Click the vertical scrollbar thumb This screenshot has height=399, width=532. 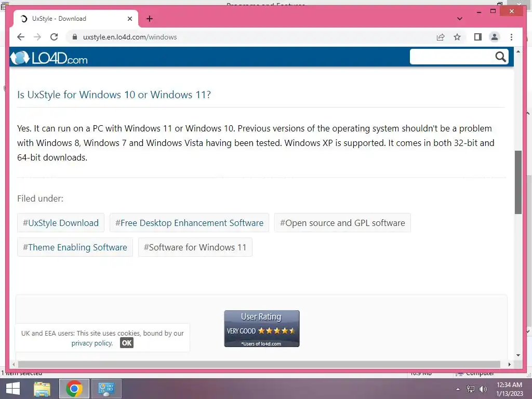coord(518,182)
